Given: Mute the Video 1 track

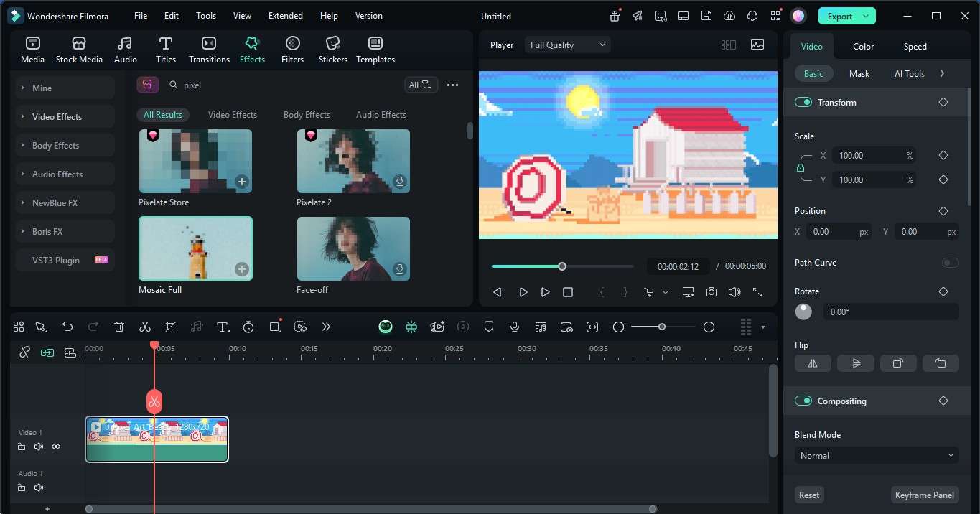Looking at the screenshot, I should 39,447.
